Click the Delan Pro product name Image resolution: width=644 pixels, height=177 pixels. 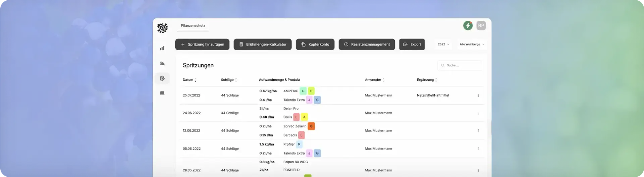(x=291, y=109)
